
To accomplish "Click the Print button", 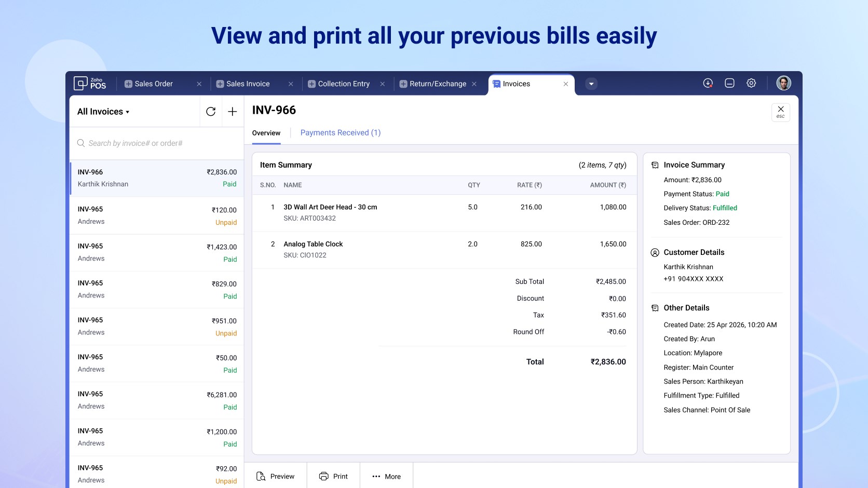I will (x=333, y=476).
